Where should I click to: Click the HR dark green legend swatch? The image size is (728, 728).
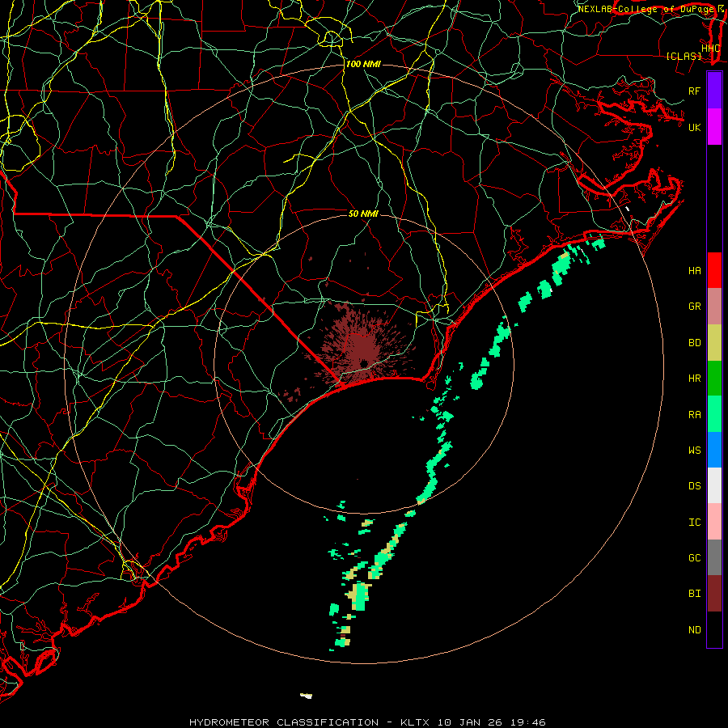point(714,379)
